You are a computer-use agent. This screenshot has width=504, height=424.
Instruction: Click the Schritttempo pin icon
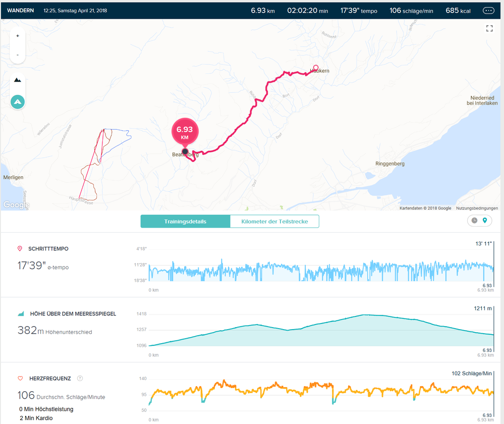20,249
